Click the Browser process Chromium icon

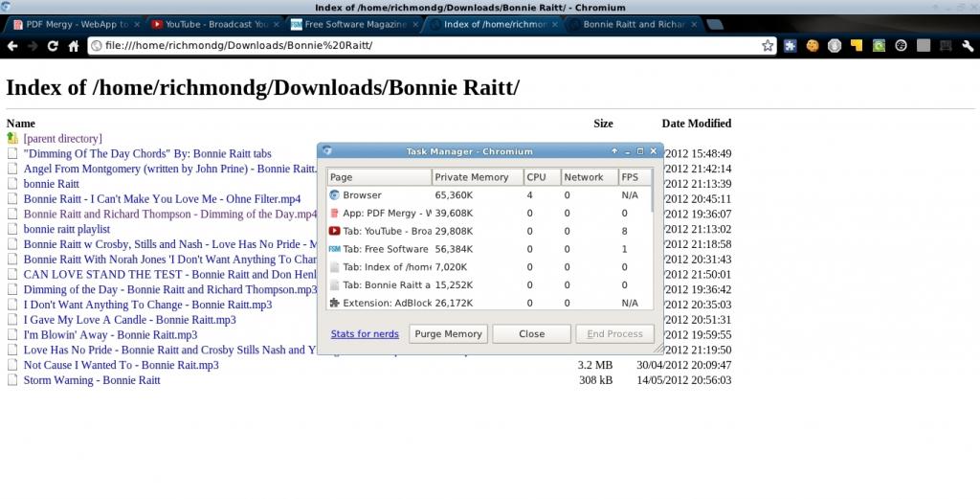click(334, 195)
